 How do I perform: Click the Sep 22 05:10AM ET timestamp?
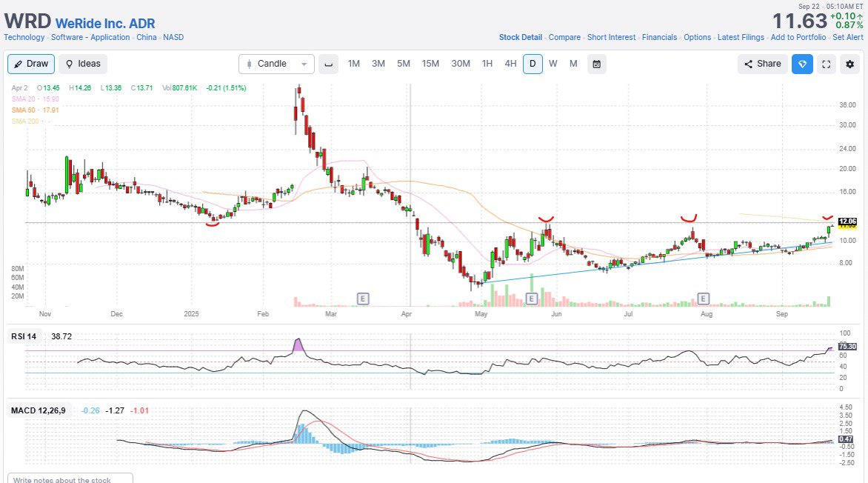tap(830, 7)
